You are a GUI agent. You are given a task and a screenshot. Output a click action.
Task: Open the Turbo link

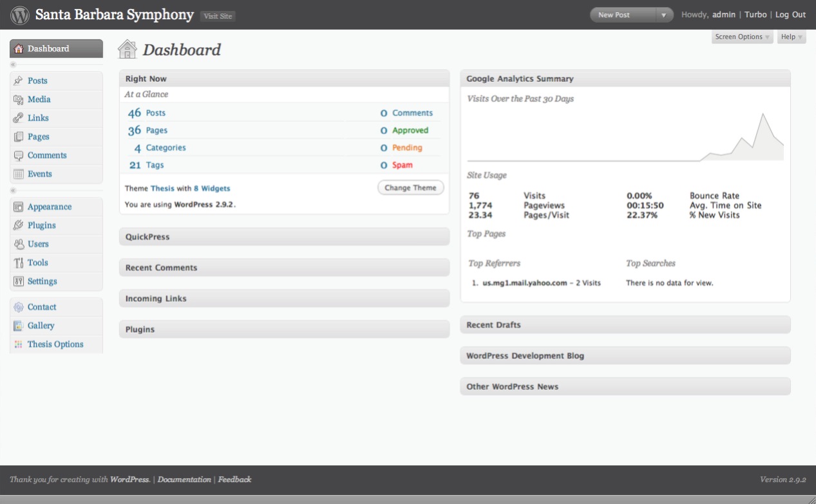click(x=755, y=15)
